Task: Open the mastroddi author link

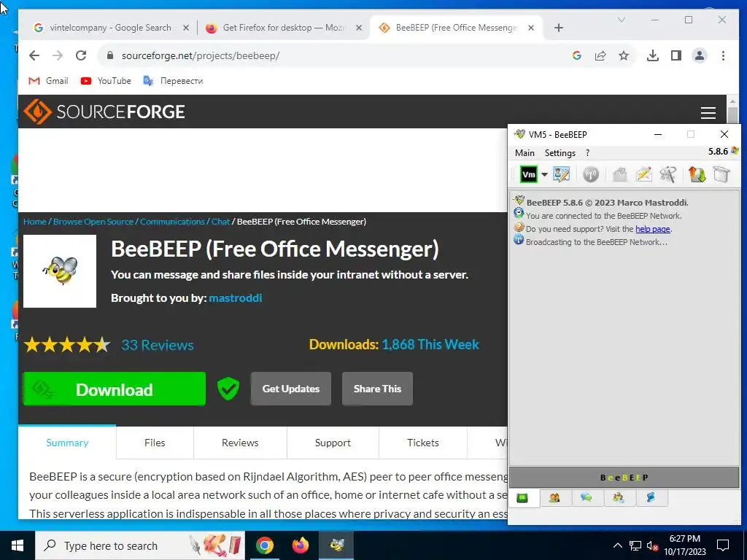Action: [x=236, y=298]
